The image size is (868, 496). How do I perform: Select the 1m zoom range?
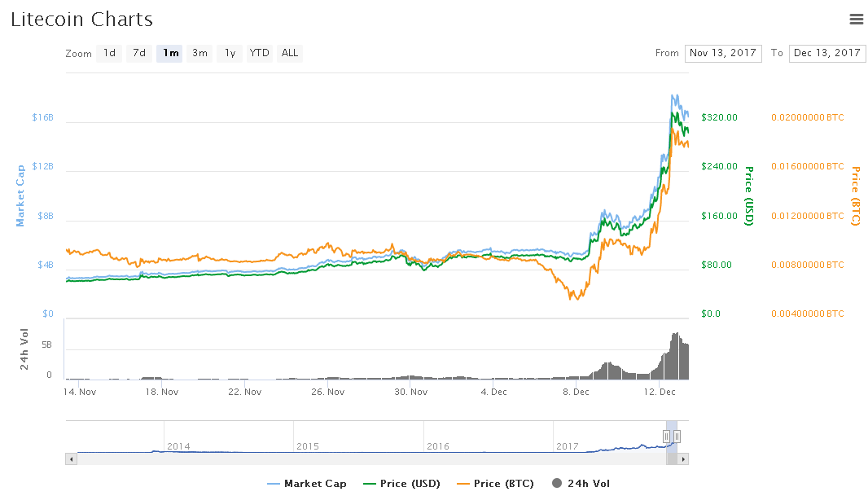(169, 53)
